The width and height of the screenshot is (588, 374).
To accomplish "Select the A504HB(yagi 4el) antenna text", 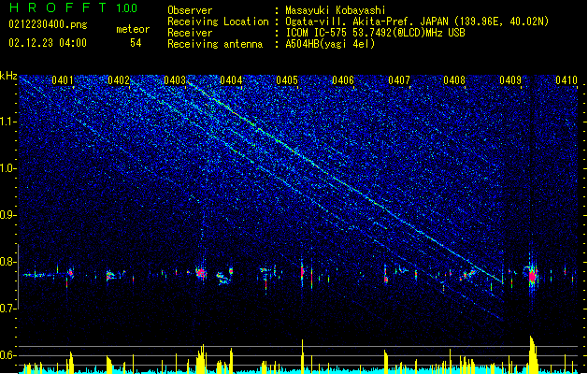I will point(330,44).
